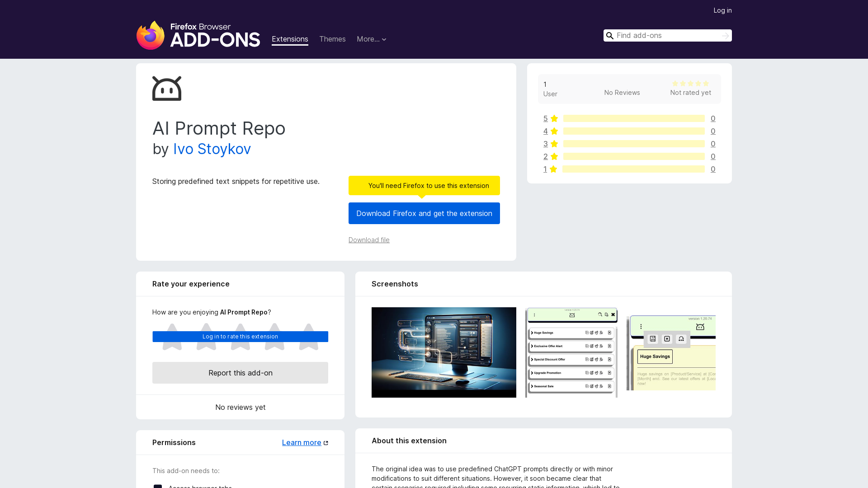Click the 4-star review count of 0
The width and height of the screenshot is (868, 488).
point(713,131)
